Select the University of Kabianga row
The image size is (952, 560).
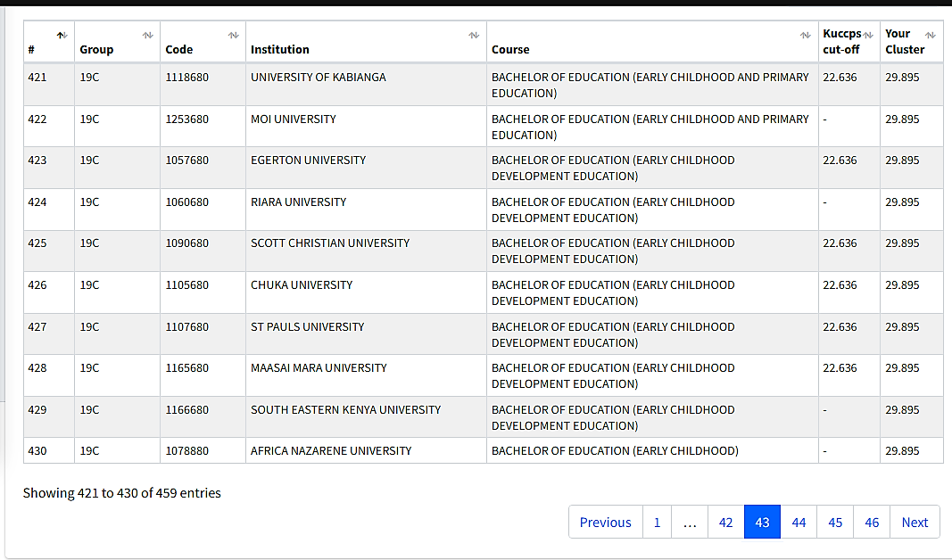[319, 78]
